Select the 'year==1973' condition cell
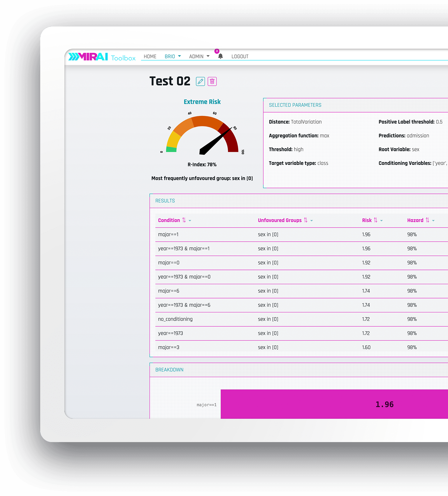Image resolution: width=448 pixels, height=496 pixels. coord(171,333)
